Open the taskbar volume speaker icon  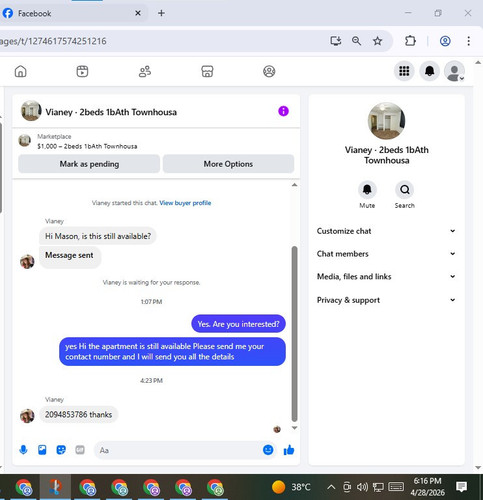point(362,487)
